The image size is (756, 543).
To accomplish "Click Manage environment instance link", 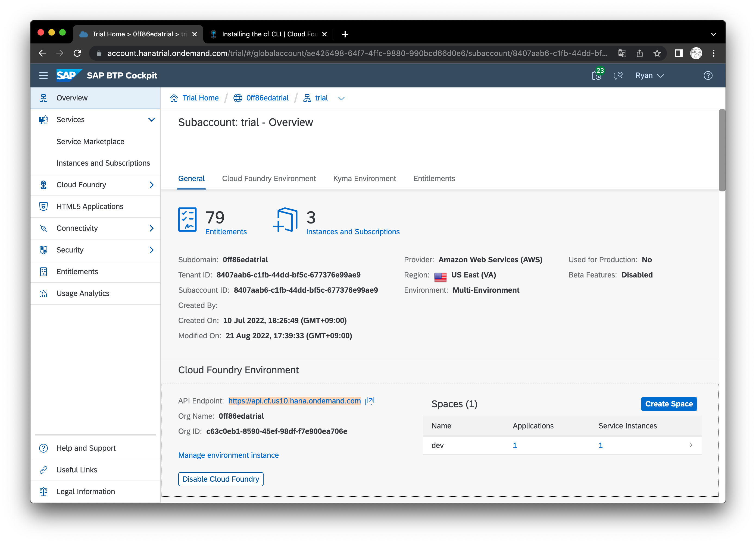I will pos(228,455).
